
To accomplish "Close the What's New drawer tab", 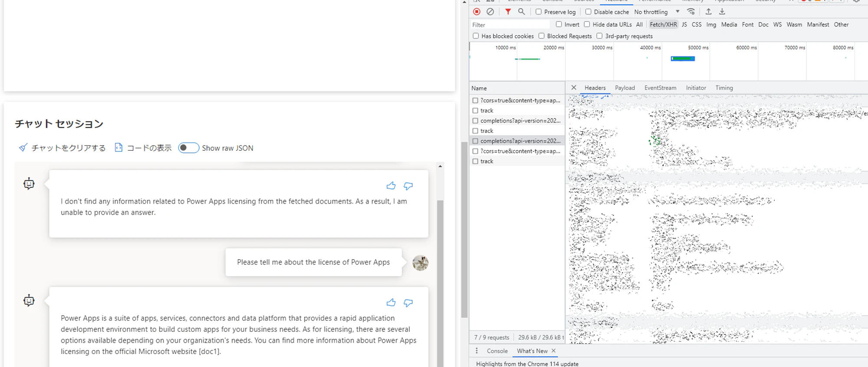I will click(553, 351).
